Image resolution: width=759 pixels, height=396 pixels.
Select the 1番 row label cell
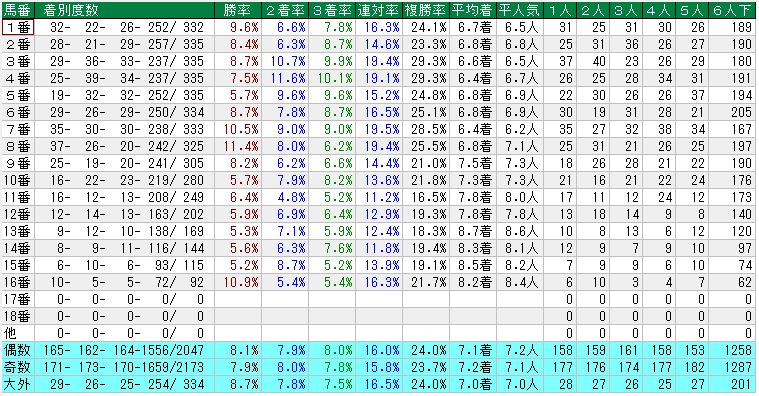(x=18, y=27)
